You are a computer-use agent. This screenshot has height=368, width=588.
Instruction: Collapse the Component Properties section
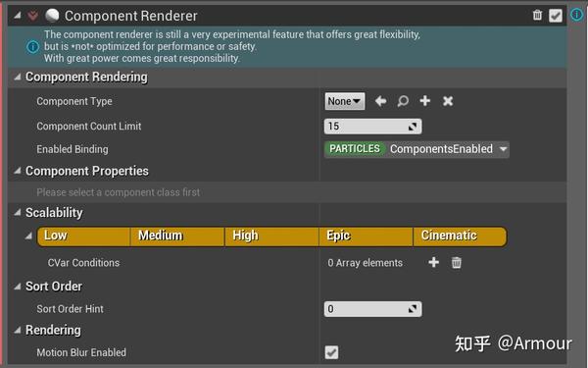pyautogui.click(x=18, y=171)
